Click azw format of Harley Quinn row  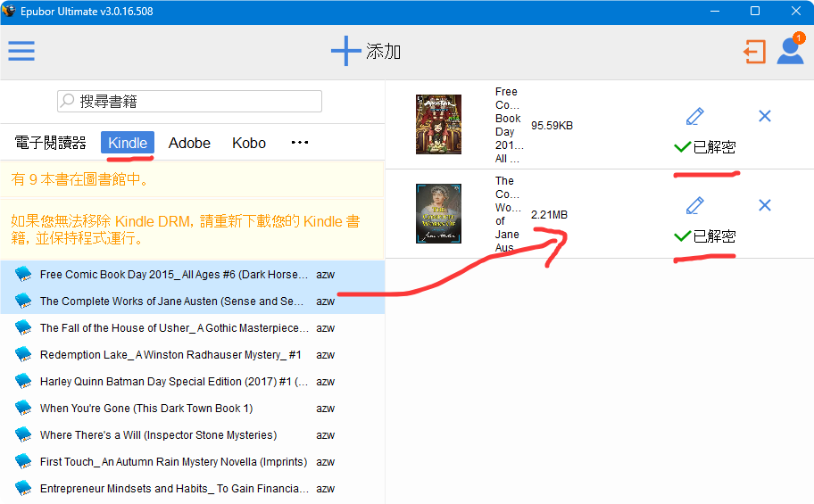326,382
